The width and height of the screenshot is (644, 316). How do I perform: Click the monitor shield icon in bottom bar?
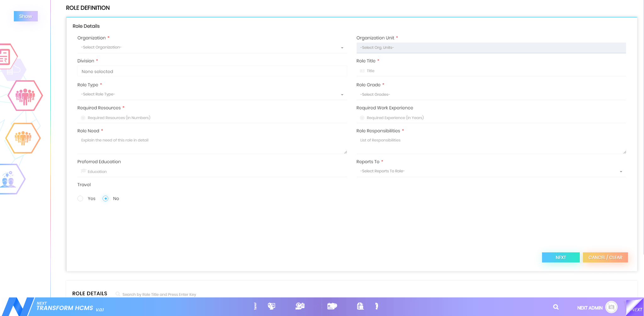pos(271,306)
